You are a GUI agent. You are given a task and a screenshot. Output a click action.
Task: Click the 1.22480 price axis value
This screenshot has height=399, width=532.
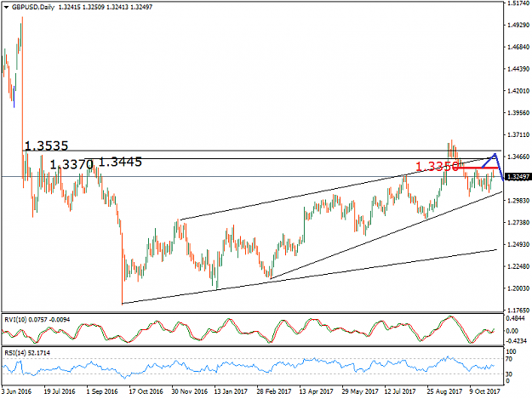(x=518, y=266)
